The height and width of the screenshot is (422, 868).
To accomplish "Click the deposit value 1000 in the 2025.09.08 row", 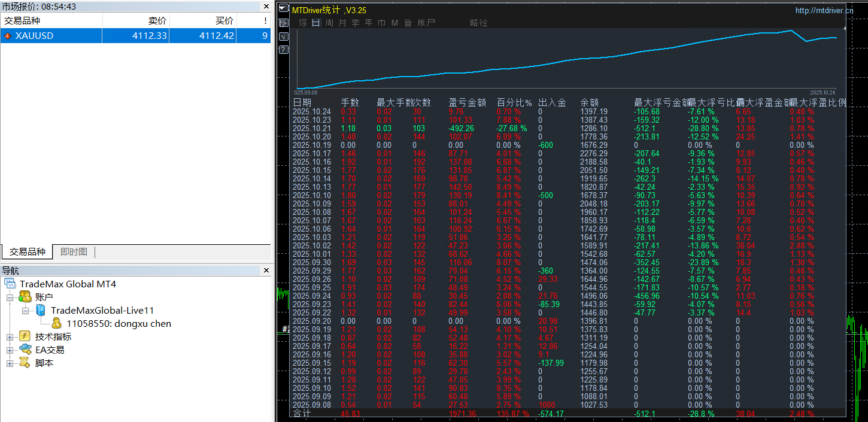I will tap(547, 405).
